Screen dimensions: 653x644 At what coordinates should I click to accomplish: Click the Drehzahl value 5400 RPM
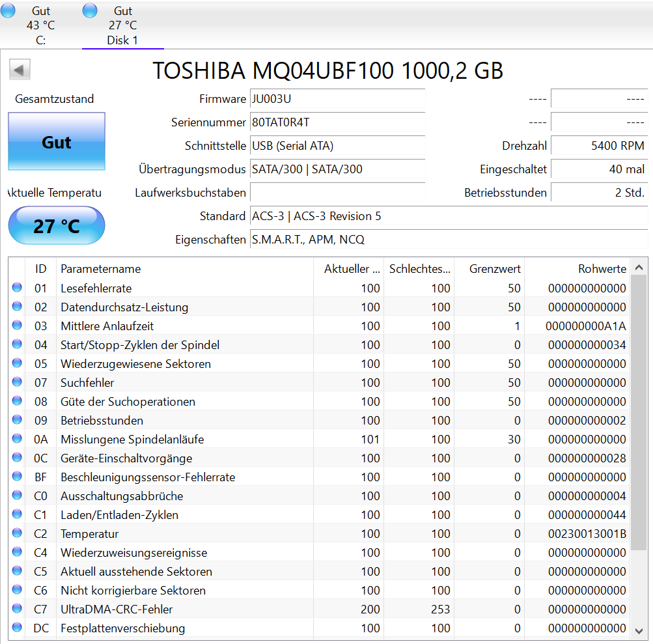(x=599, y=145)
